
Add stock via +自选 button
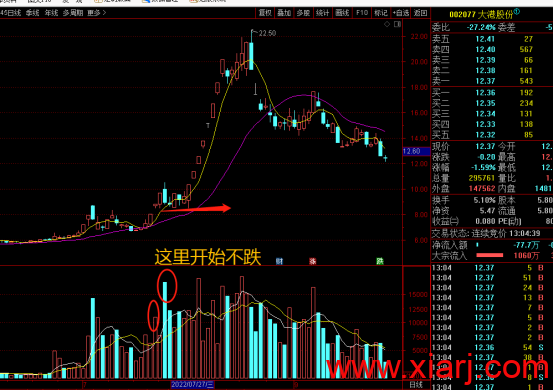[401, 13]
